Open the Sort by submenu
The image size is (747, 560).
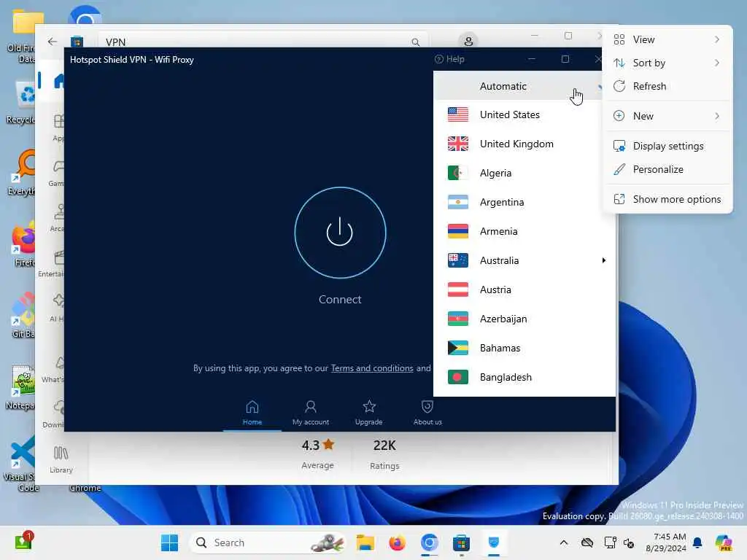(x=667, y=63)
